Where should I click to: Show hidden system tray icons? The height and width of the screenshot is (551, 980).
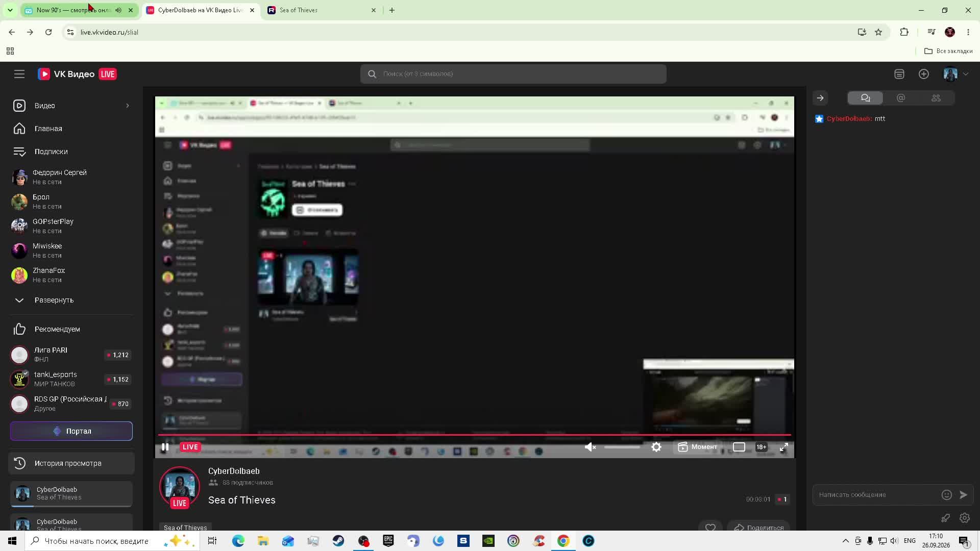click(x=846, y=541)
